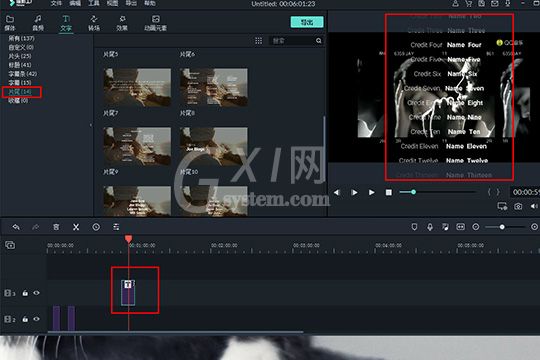Screen dimensions: 540x360
Task: Click the magnifier search icon
Action: click(319, 41)
